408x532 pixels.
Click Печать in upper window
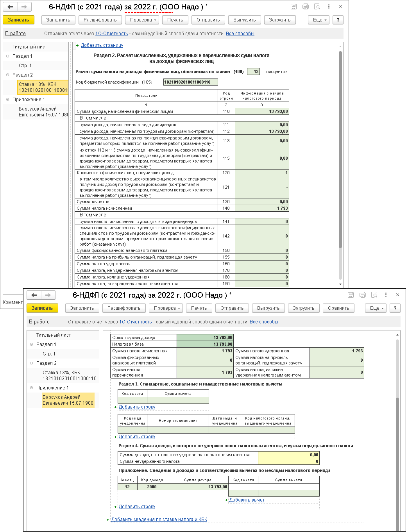click(175, 20)
